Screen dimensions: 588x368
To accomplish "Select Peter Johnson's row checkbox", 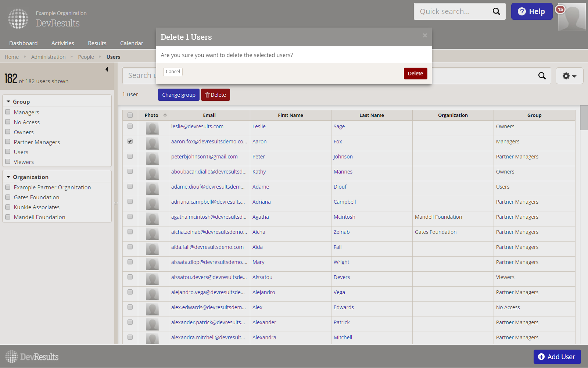I will pyautogui.click(x=130, y=156).
